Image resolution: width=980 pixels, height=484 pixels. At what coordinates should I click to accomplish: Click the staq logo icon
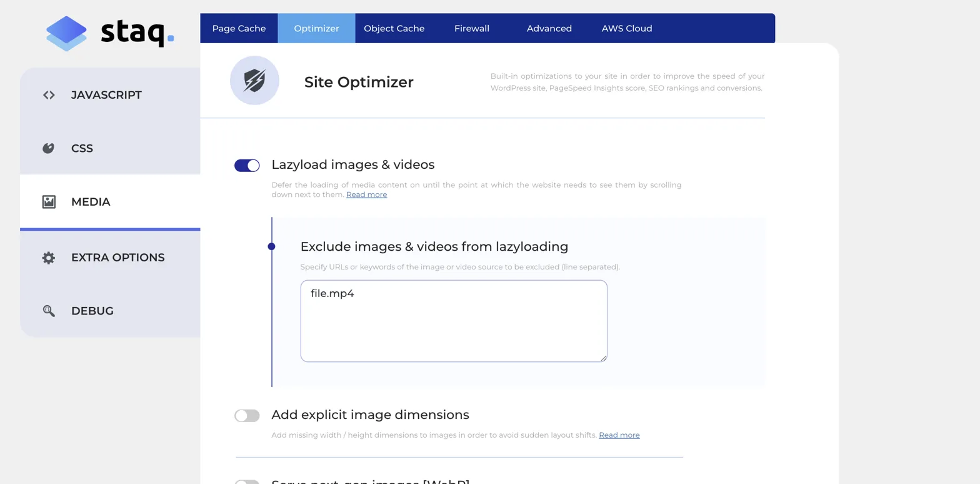point(66,33)
